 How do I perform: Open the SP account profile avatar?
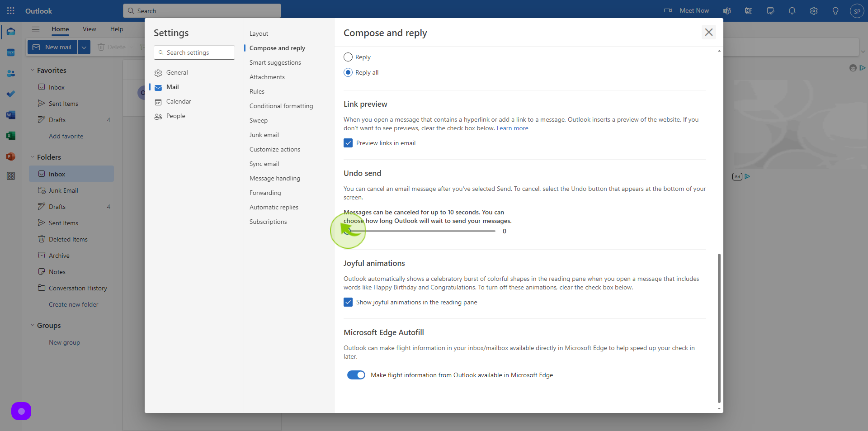click(x=857, y=11)
